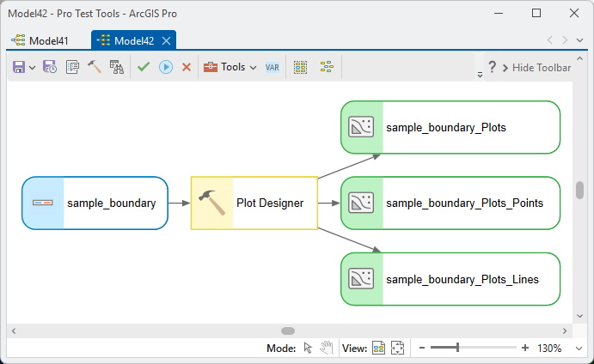Click the Fit to Window view icon

click(397, 348)
